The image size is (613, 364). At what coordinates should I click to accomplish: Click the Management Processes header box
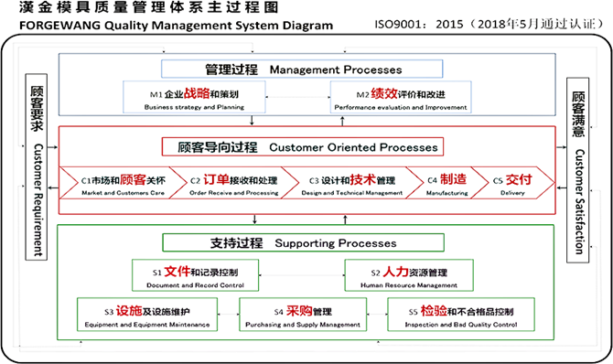pyautogui.click(x=302, y=70)
